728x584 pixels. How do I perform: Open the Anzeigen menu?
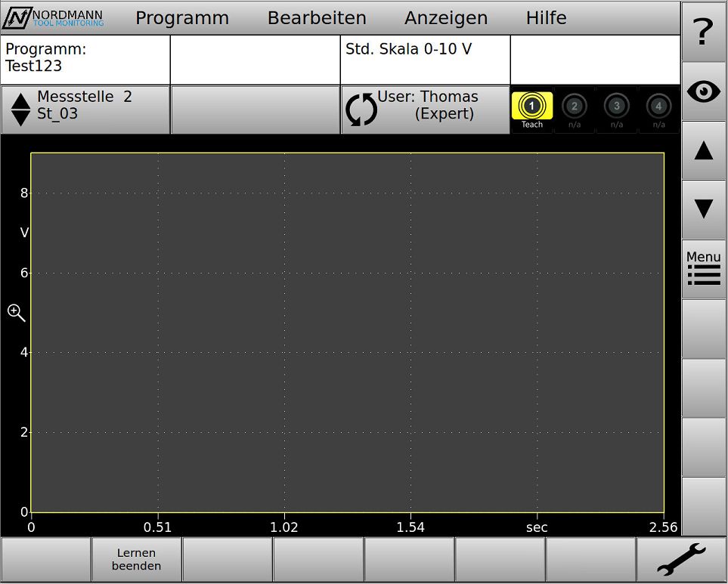tap(446, 18)
